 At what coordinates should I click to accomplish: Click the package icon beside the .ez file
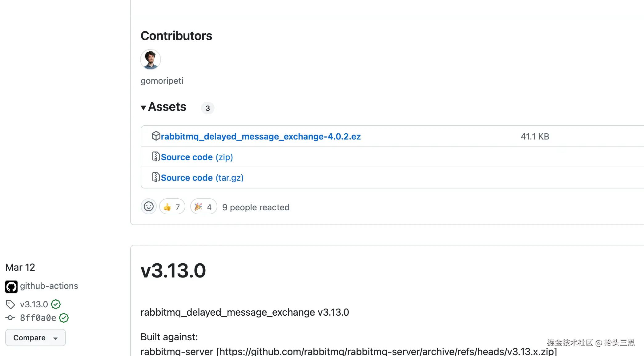(156, 136)
